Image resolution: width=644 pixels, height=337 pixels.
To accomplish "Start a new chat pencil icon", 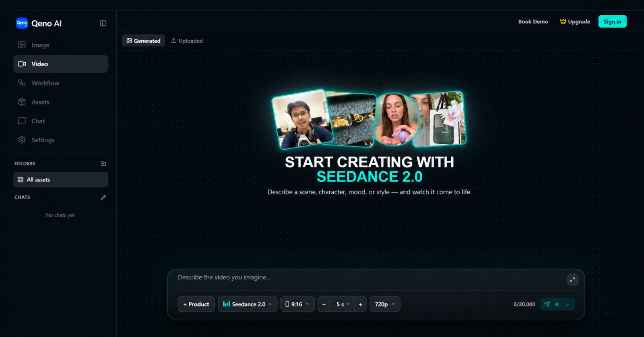I will point(103,197).
